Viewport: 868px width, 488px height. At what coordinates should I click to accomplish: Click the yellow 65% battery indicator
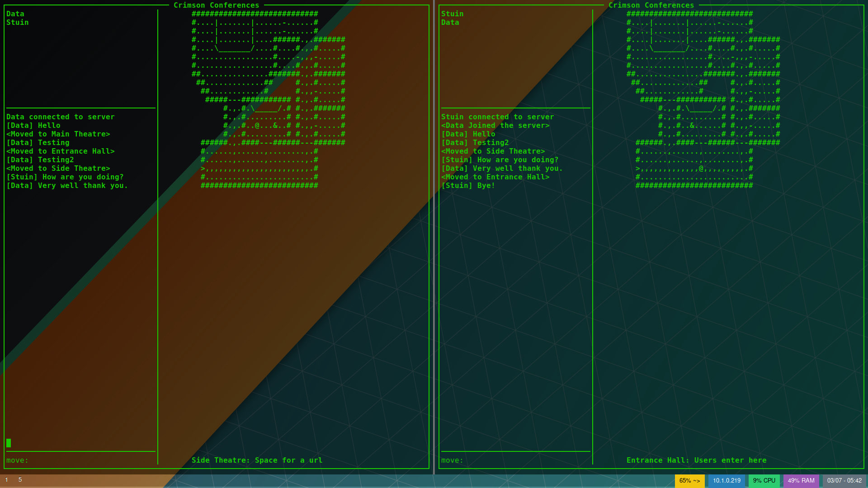pos(689,481)
